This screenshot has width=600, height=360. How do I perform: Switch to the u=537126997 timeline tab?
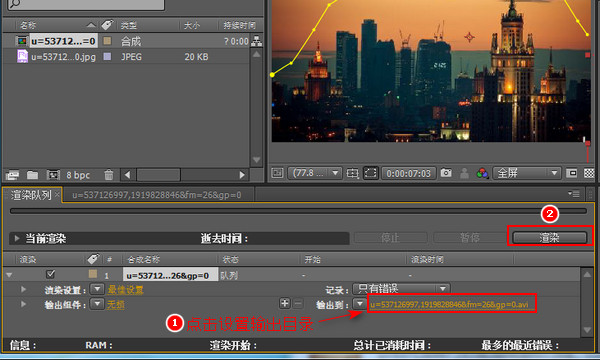tap(157, 195)
